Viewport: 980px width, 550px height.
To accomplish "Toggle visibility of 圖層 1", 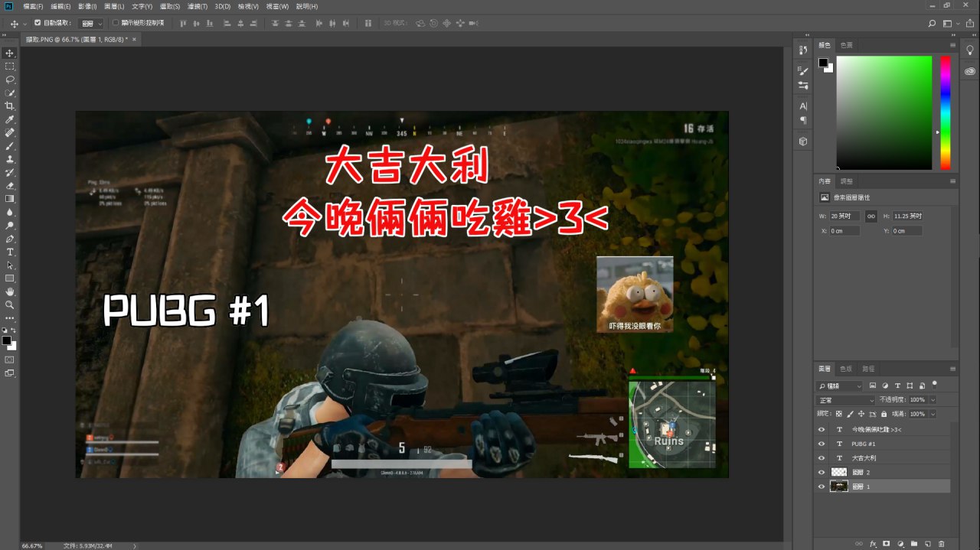I will tap(822, 486).
